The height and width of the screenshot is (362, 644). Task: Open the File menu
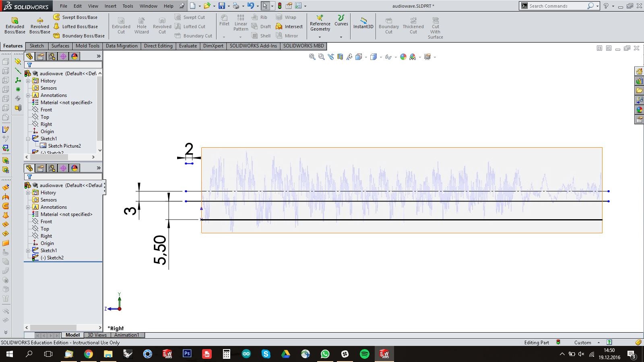(64, 6)
